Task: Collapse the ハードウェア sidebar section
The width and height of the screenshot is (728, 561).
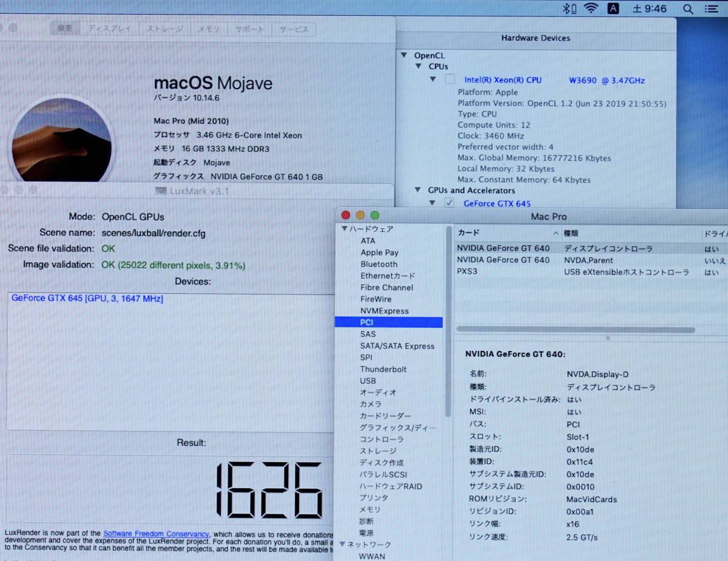Action: [x=344, y=229]
